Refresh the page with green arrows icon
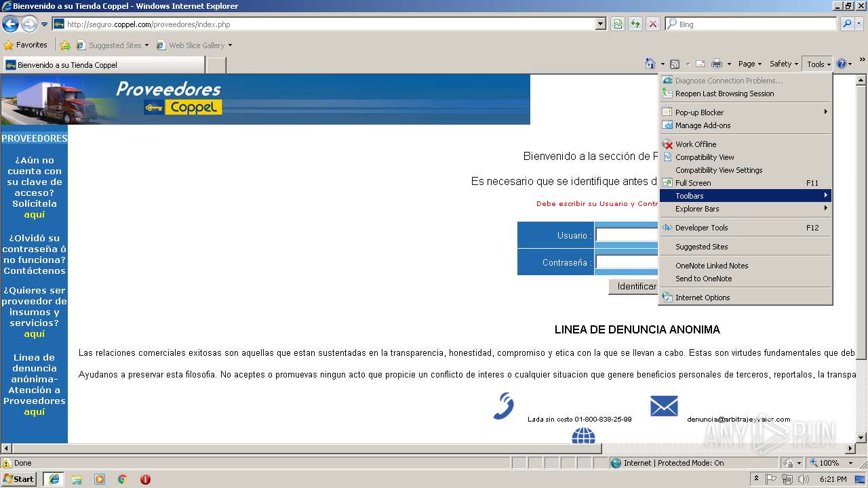 [635, 24]
